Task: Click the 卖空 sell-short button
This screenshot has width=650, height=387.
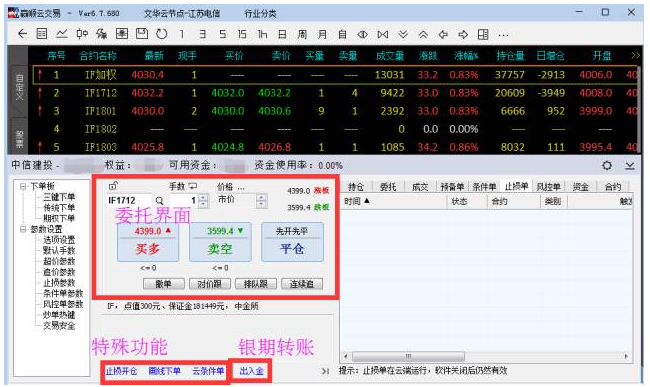Action: click(x=220, y=242)
